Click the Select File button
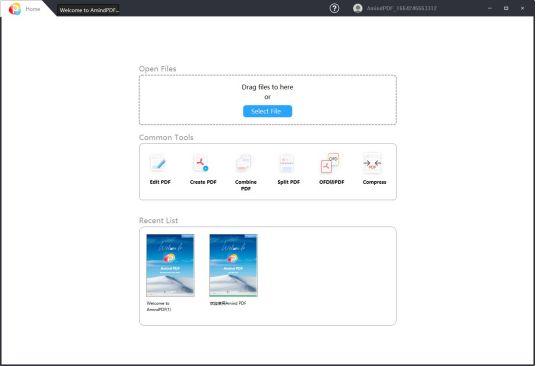This screenshot has height=366, width=536. (267, 111)
